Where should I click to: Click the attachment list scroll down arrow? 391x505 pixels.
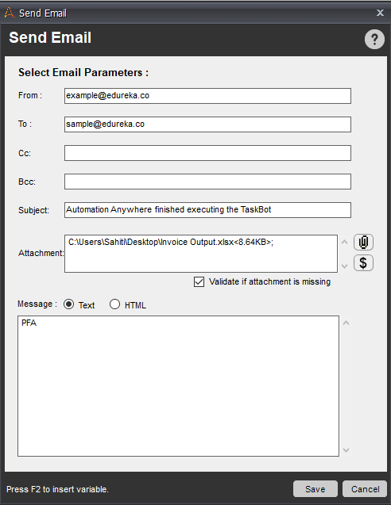[345, 266]
